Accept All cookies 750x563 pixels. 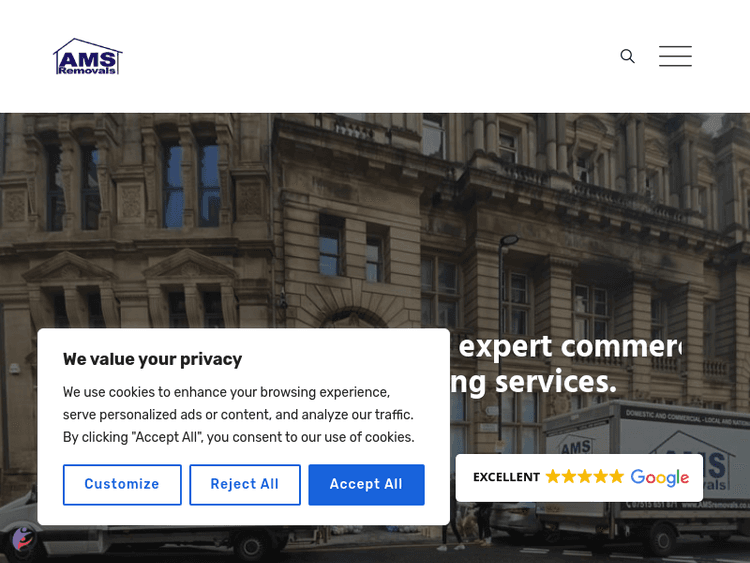click(x=366, y=484)
